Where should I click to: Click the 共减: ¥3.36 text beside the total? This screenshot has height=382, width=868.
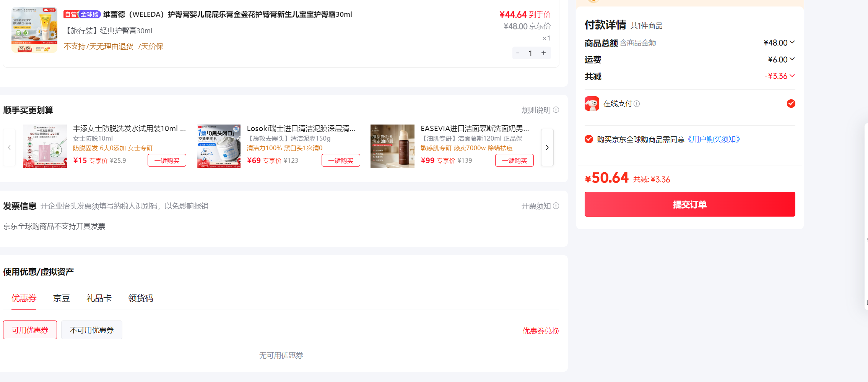pyautogui.click(x=652, y=180)
